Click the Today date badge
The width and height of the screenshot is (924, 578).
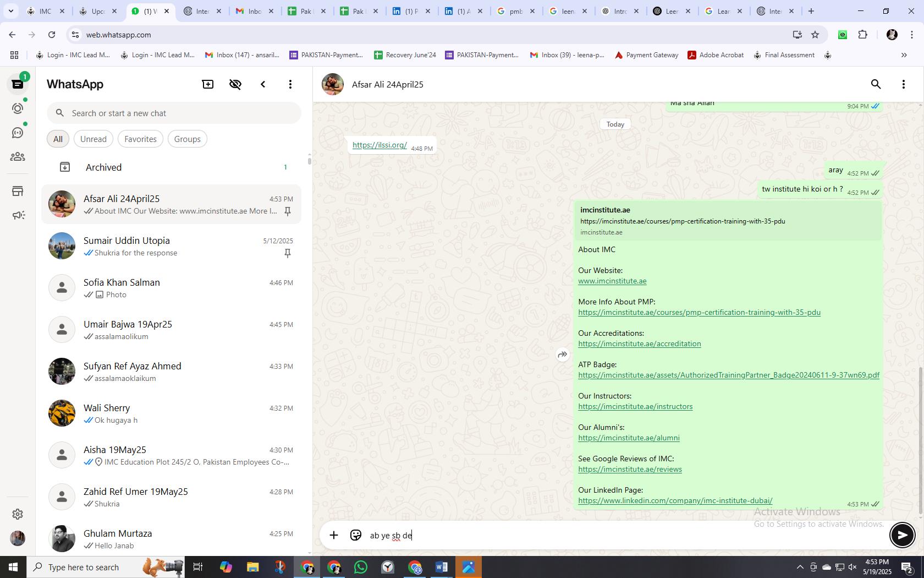pos(615,124)
